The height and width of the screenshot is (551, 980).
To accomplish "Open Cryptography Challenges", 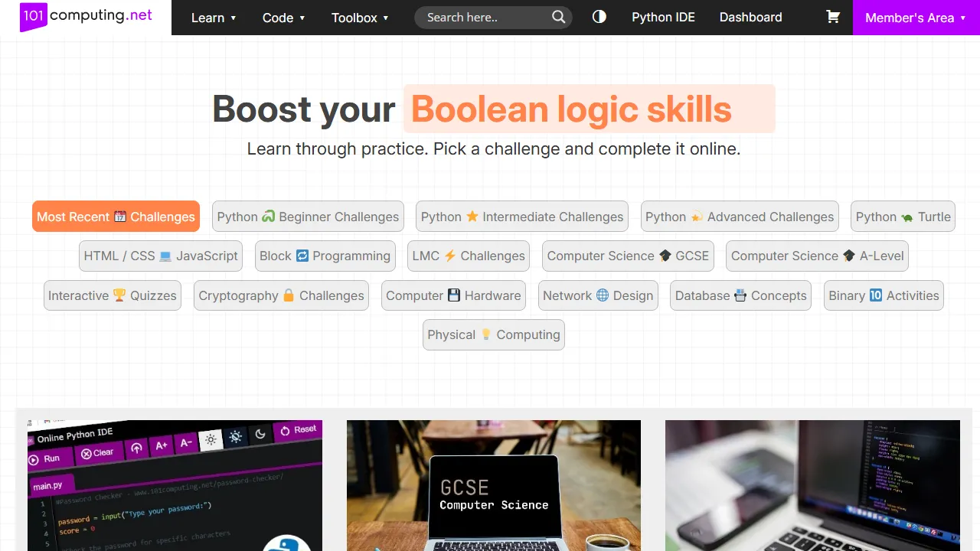I will click(x=281, y=295).
